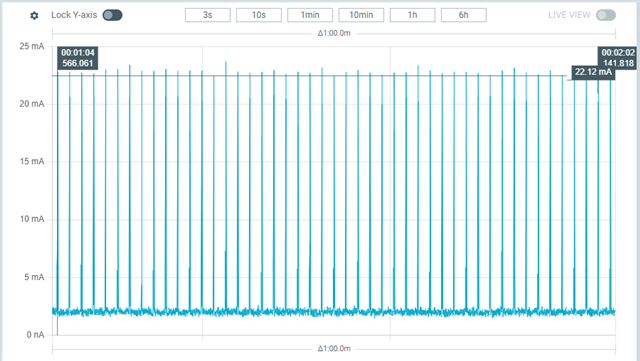
Task: Switch to 1min time window
Action: coord(310,15)
